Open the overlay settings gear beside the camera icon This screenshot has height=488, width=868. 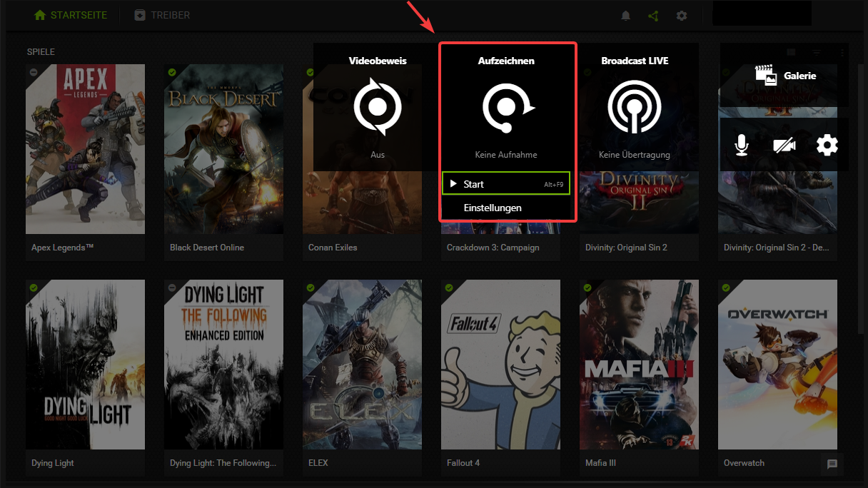(x=827, y=145)
